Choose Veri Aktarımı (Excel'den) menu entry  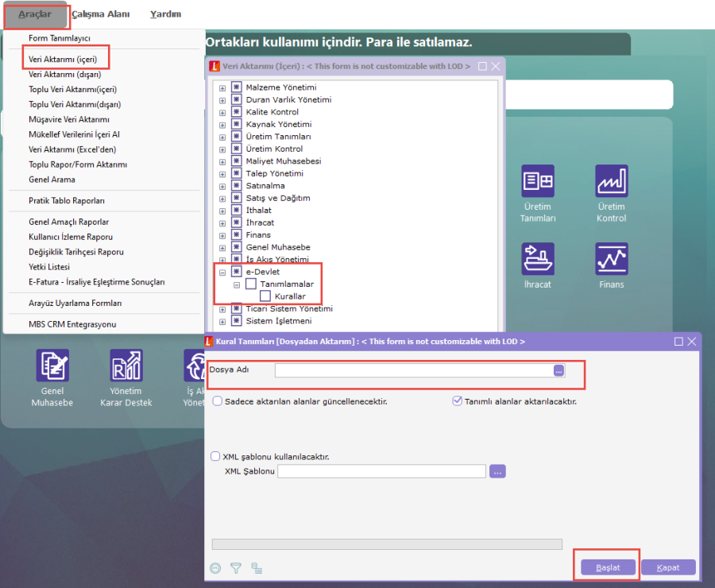coord(72,149)
